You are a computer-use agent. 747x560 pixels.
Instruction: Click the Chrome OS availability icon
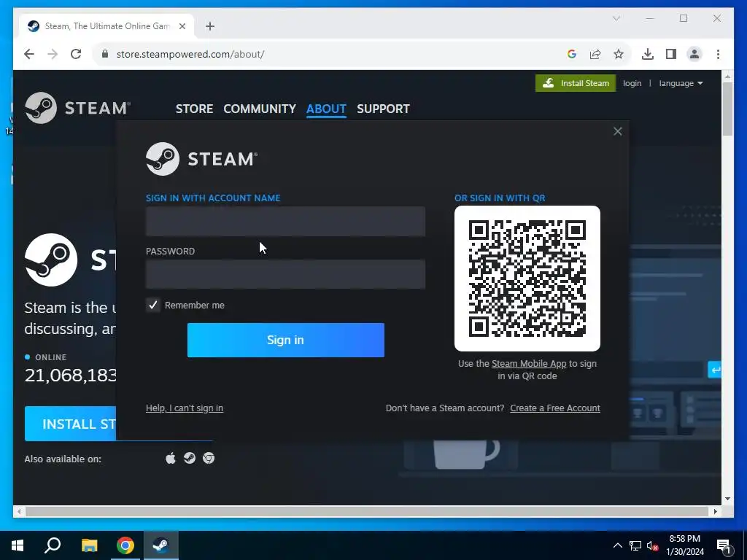pyautogui.click(x=209, y=458)
